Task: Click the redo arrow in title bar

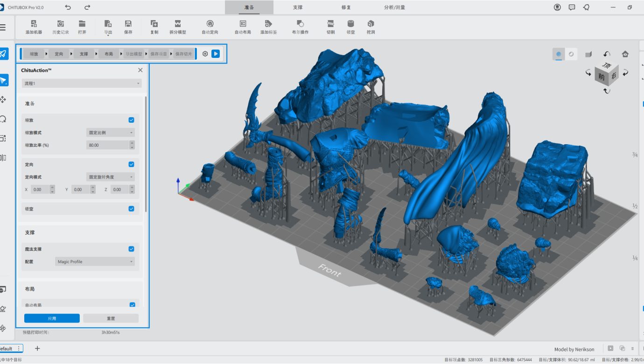Action: [87, 7]
